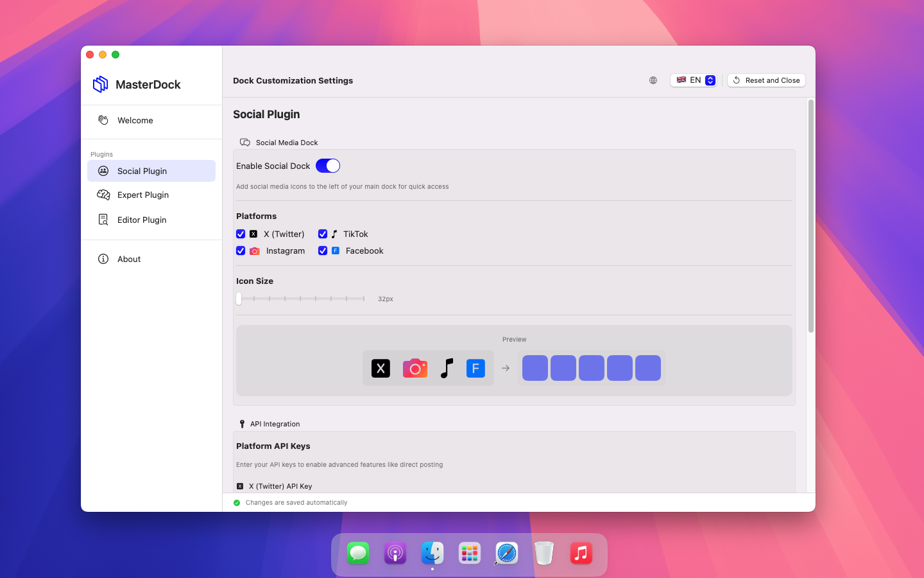
Task: Click the Instagram camera icon in preview
Action: pyautogui.click(x=415, y=368)
